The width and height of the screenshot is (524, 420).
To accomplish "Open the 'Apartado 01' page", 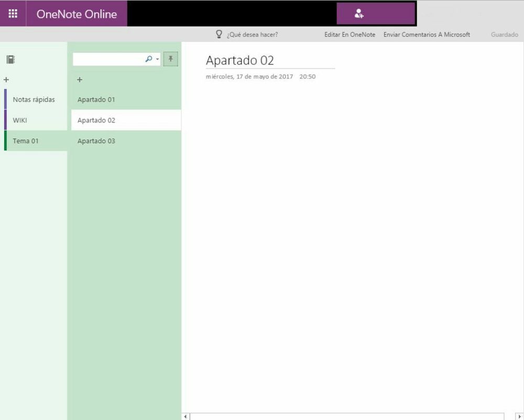I will tap(126, 99).
